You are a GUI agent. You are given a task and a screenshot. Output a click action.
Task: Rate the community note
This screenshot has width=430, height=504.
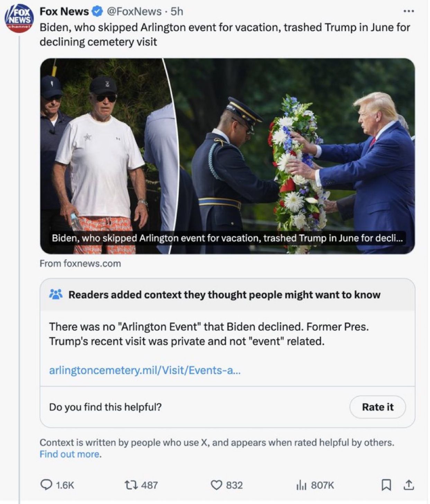[x=377, y=407]
